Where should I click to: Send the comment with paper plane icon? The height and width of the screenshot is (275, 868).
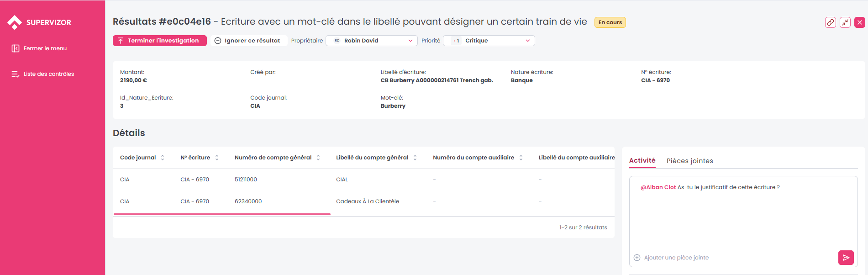click(846, 258)
